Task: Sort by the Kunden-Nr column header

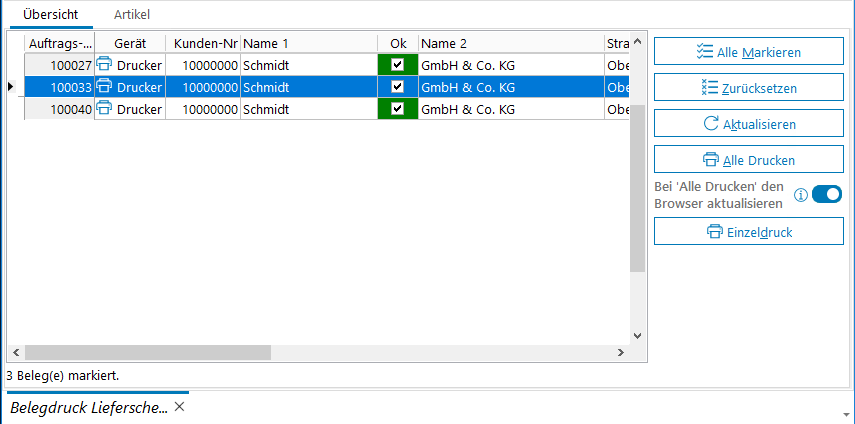Action: pyautogui.click(x=203, y=43)
